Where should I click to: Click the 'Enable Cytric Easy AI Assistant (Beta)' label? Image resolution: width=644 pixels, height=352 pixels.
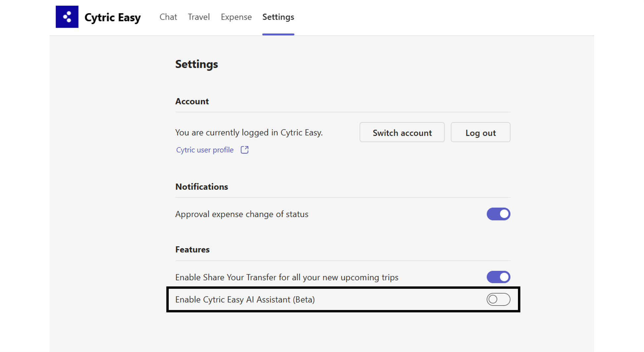[245, 299]
